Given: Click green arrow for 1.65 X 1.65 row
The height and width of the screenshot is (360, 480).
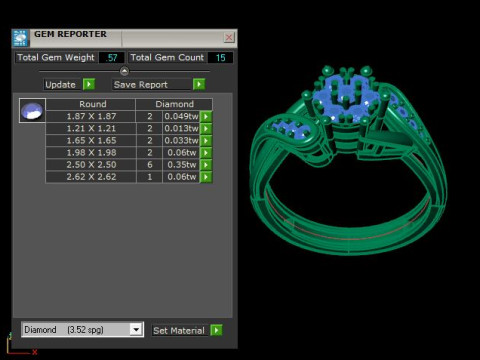Looking at the screenshot, I should coord(206,141).
